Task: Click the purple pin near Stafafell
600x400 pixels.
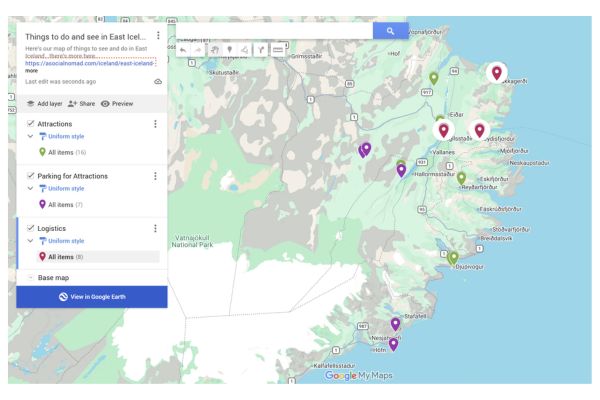Action: [395, 324]
